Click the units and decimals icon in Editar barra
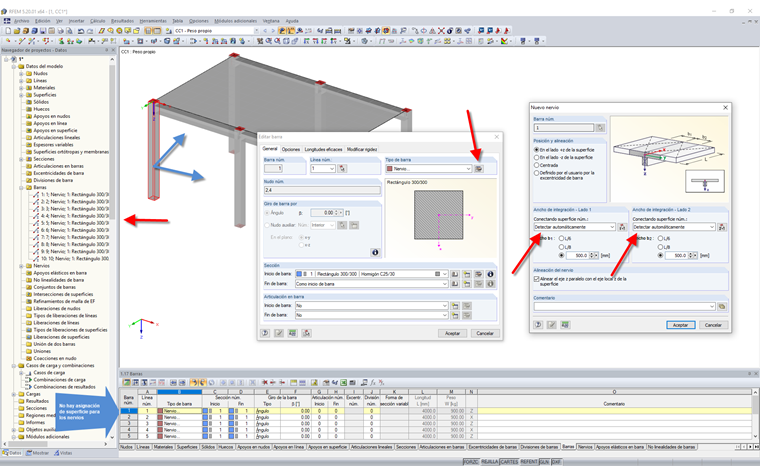The width and height of the screenshot is (760, 473). click(x=292, y=333)
